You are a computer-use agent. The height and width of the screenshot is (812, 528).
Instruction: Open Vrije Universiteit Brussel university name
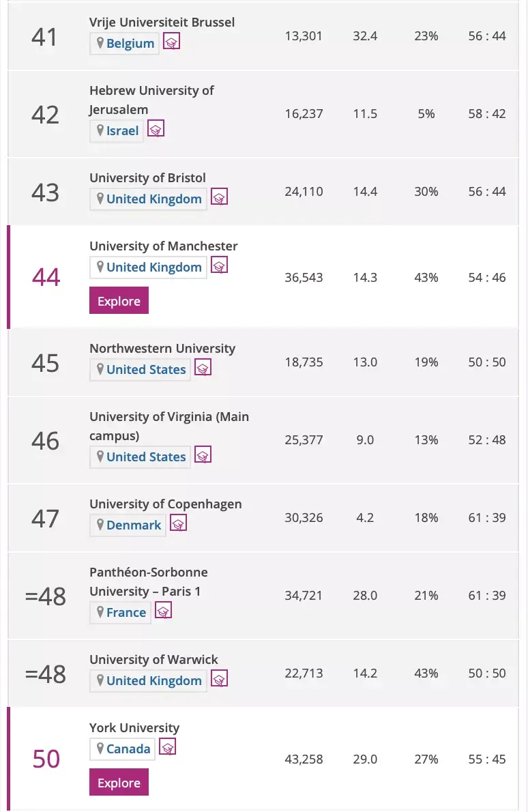[x=162, y=23]
